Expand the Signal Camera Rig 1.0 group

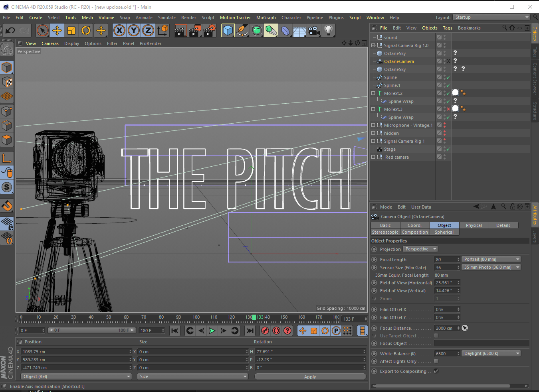click(373, 45)
